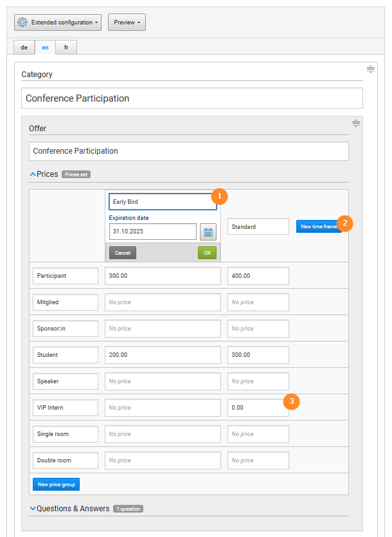This screenshot has height=537, width=392.
Task: Select the active en language tab
Action: [x=44, y=47]
